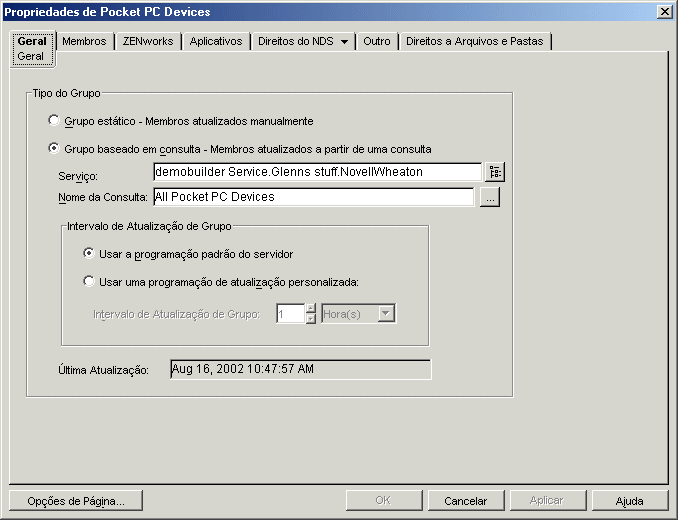Select Grupo baseado em consulta option
This screenshot has width=678, height=520.
coord(54,149)
